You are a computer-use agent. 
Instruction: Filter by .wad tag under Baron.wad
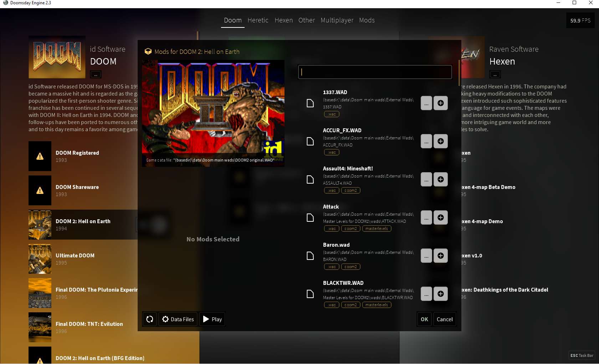point(332,267)
